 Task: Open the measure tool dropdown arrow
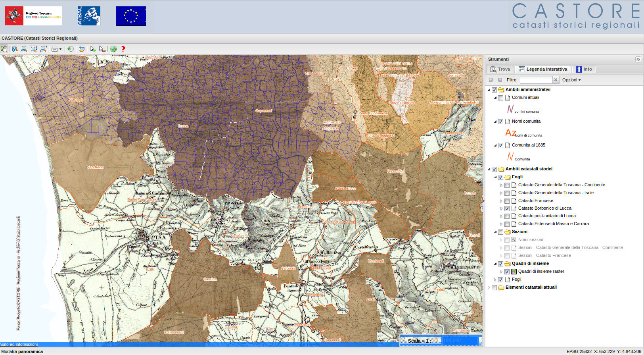pyautogui.click(x=61, y=49)
